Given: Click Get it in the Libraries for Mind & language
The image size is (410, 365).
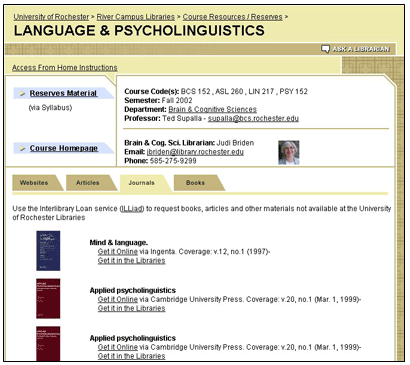Looking at the screenshot, I should (131, 261).
